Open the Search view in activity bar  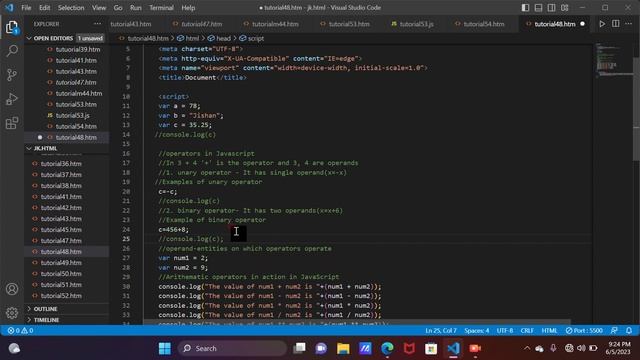[12, 51]
